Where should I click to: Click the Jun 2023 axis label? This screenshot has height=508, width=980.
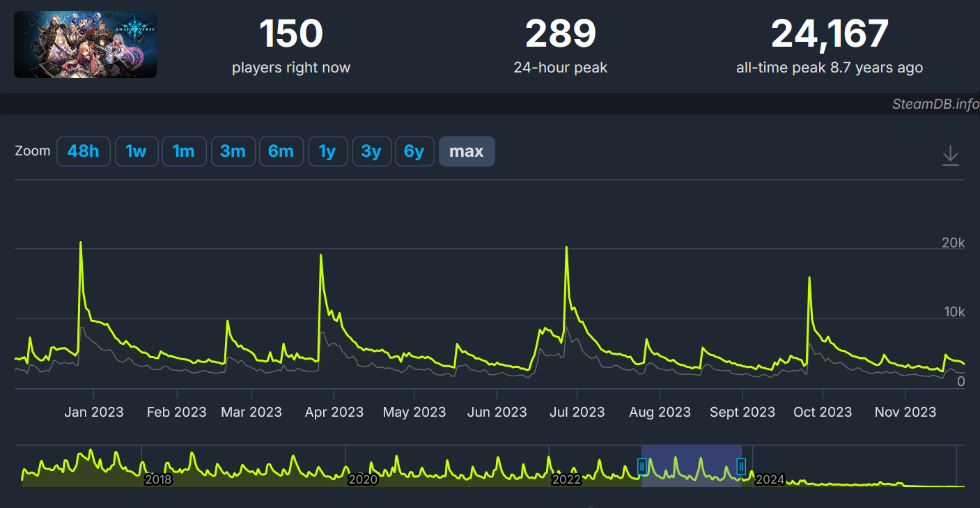[497, 412]
